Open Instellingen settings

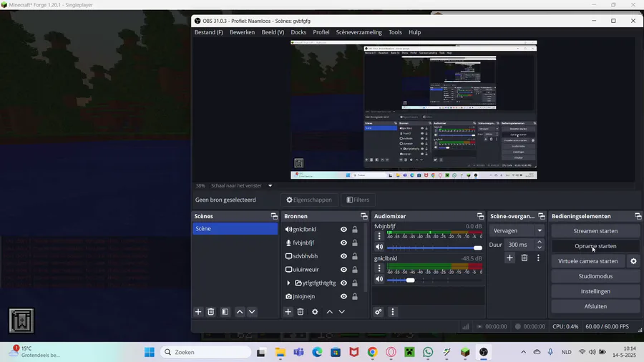click(x=595, y=291)
